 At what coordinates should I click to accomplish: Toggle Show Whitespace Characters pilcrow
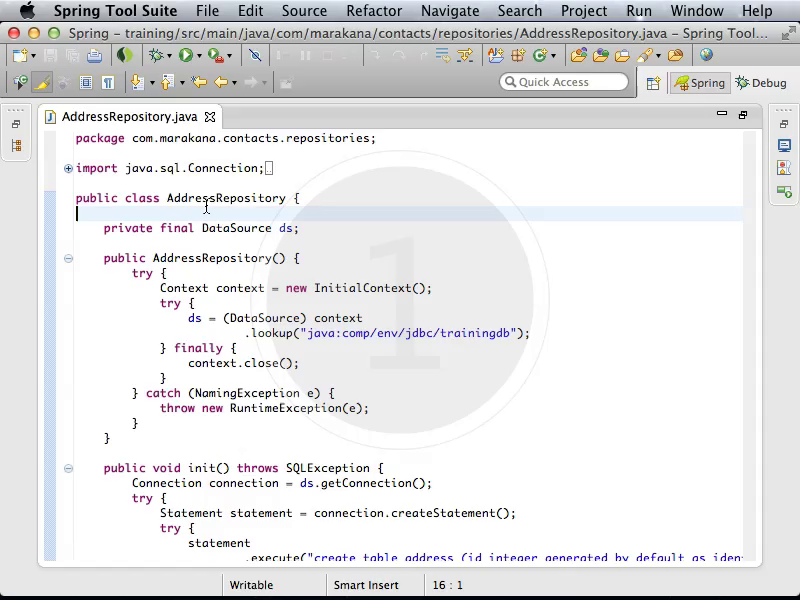(x=108, y=82)
